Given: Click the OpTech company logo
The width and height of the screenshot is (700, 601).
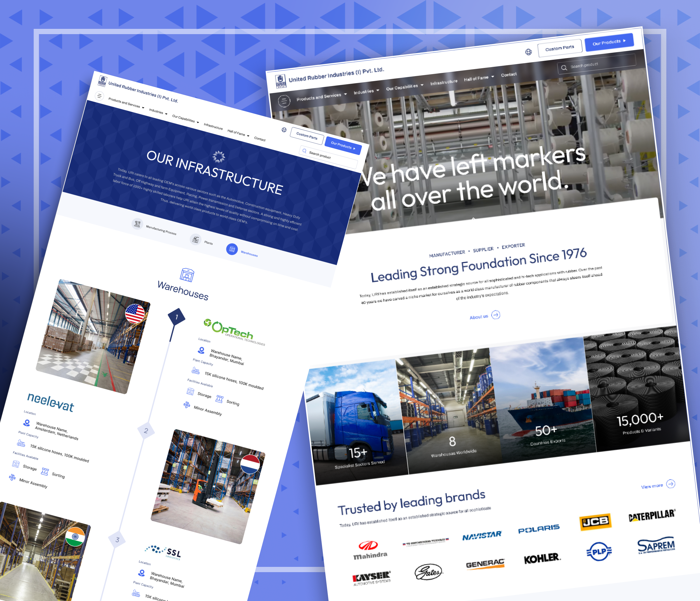Looking at the screenshot, I should (234, 332).
